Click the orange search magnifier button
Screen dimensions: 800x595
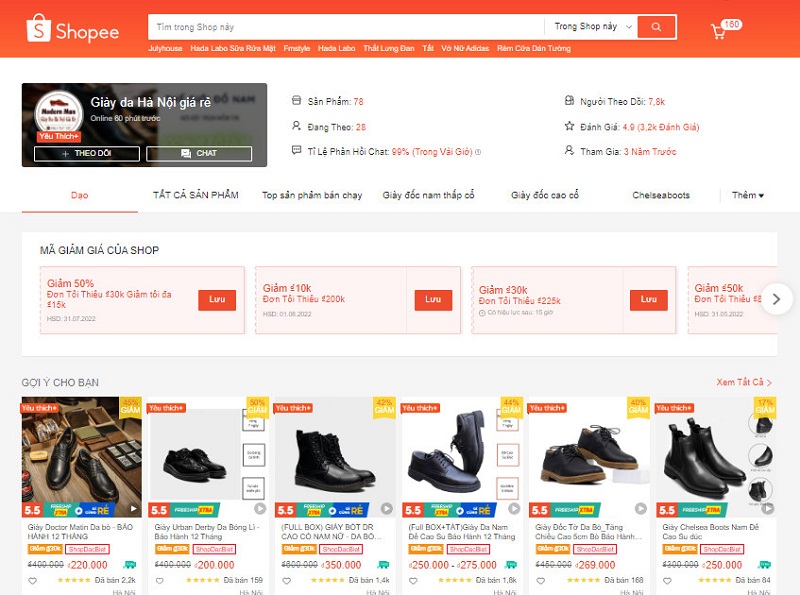tap(656, 27)
